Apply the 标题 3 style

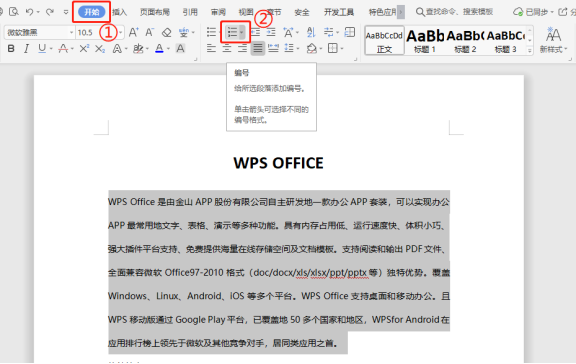coord(505,40)
